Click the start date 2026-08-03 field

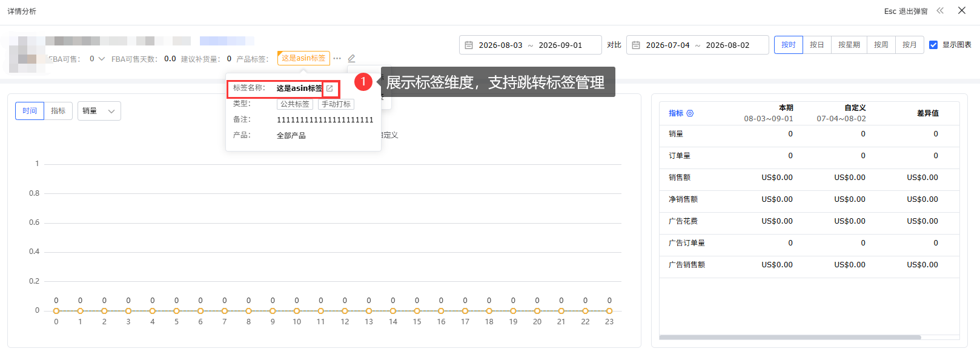point(500,45)
